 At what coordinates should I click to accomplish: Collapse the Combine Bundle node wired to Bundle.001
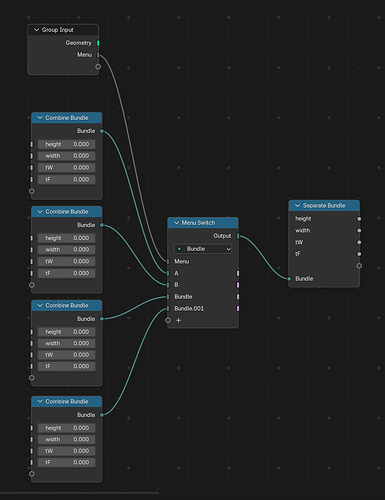40,402
